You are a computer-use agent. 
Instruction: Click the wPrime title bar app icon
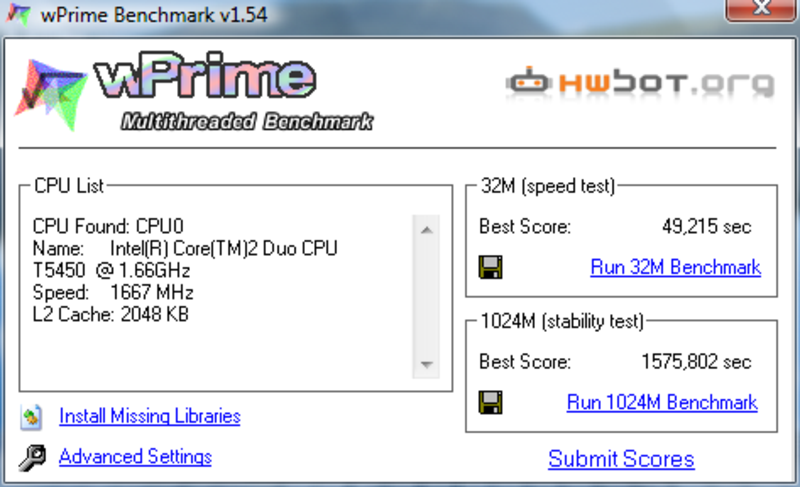pos(18,14)
